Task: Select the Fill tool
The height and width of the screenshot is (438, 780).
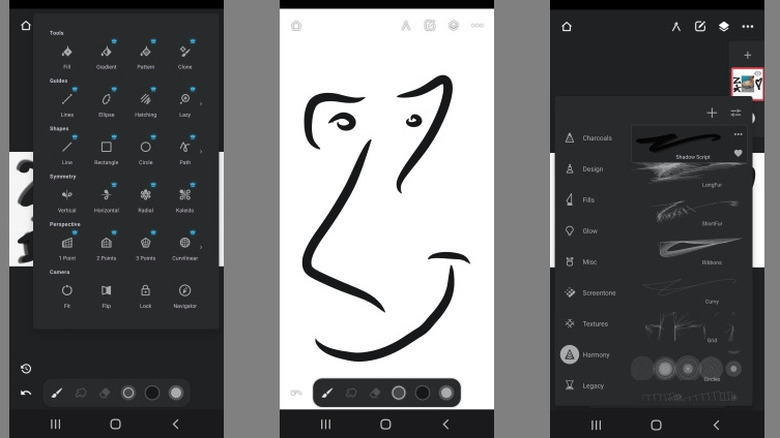Action: [67, 52]
